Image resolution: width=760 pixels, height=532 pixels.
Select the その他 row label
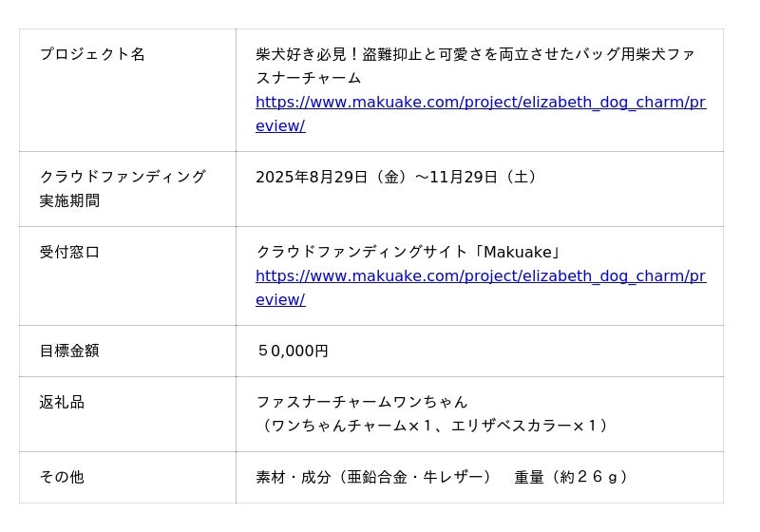click(x=62, y=477)
